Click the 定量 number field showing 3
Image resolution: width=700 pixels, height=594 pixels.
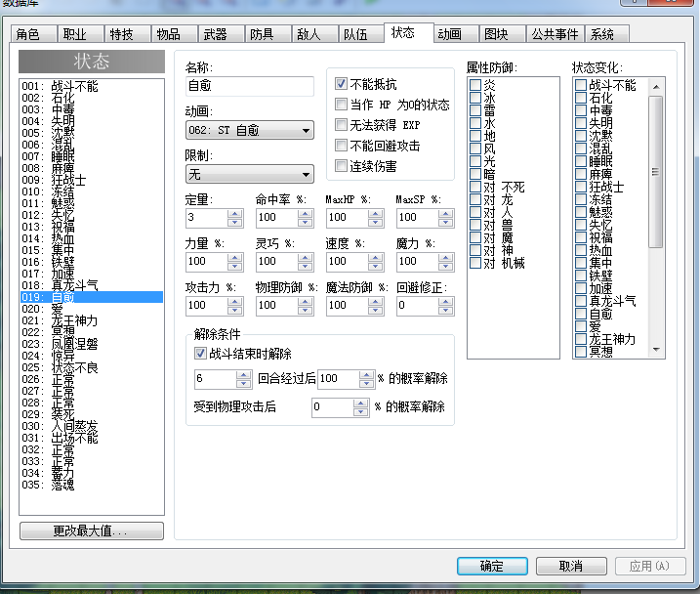pyautogui.click(x=207, y=218)
